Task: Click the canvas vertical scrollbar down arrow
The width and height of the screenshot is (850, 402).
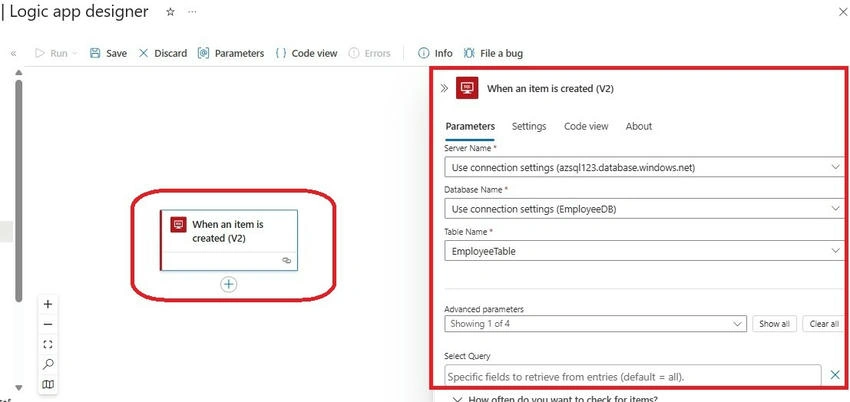Action: tap(19, 388)
